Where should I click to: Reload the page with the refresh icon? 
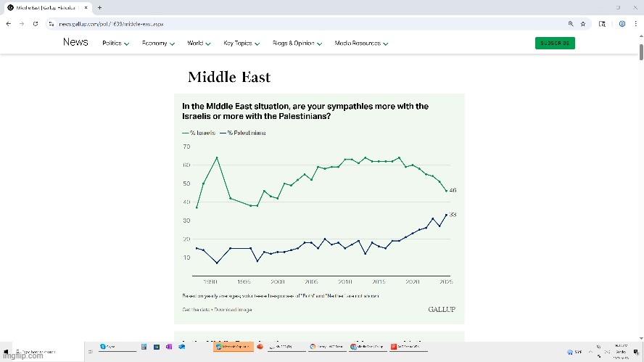click(35, 23)
